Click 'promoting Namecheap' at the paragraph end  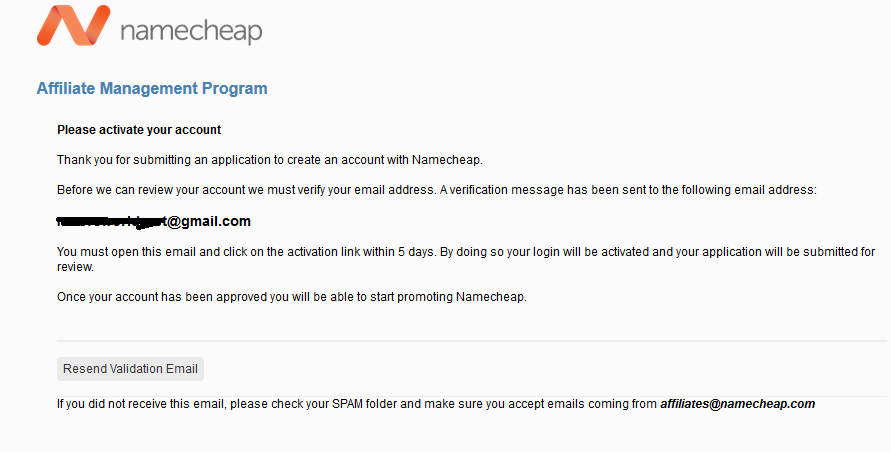click(x=461, y=297)
